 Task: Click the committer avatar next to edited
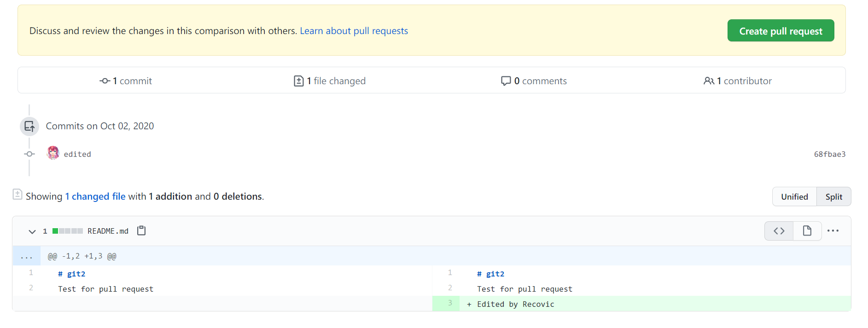(x=53, y=153)
